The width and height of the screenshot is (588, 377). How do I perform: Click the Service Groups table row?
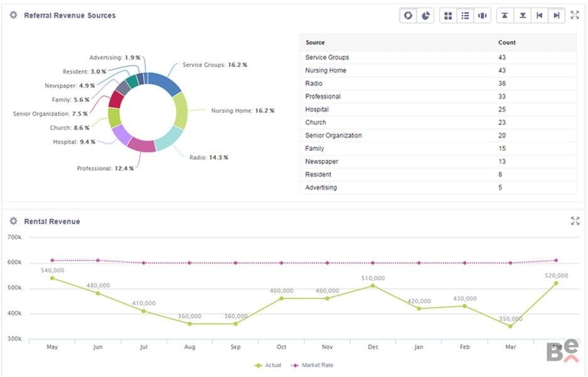pyautogui.click(x=438, y=57)
